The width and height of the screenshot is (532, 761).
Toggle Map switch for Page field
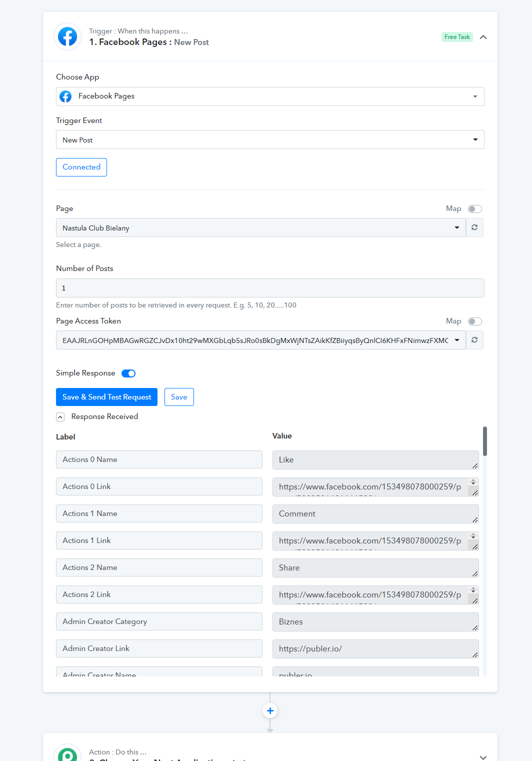pyautogui.click(x=474, y=209)
